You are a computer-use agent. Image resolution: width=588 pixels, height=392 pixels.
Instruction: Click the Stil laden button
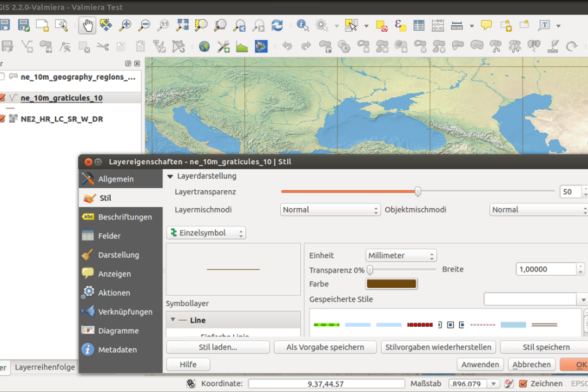pyautogui.click(x=217, y=346)
